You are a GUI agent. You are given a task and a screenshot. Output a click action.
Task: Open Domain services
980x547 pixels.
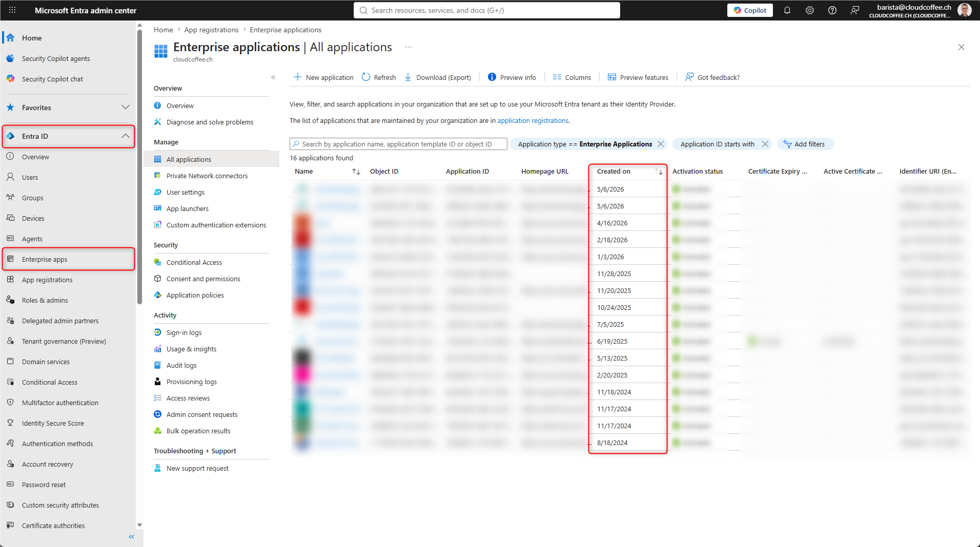click(46, 362)
